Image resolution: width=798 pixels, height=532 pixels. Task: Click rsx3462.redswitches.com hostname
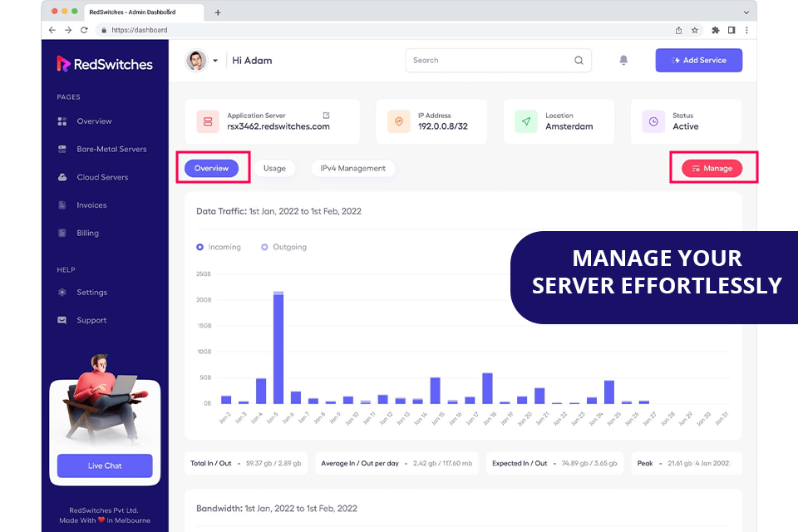tap(278, 126)
